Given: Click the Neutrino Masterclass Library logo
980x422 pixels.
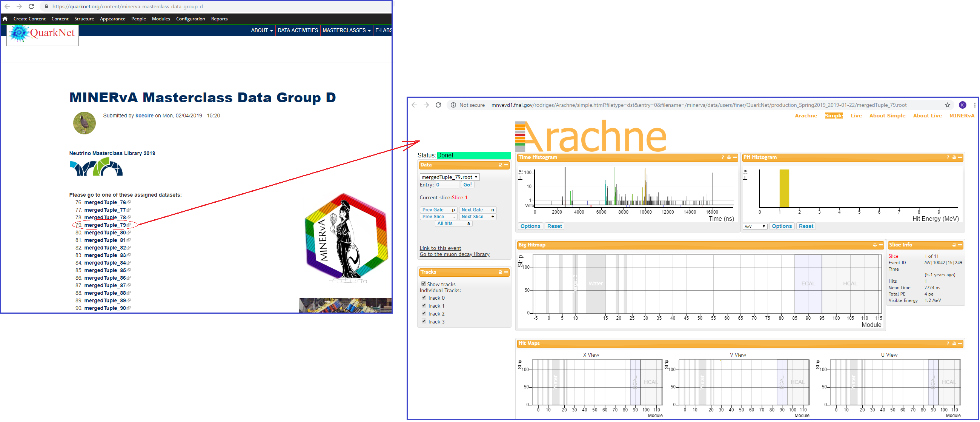Looking at the screenshot, I should (96, 168).
